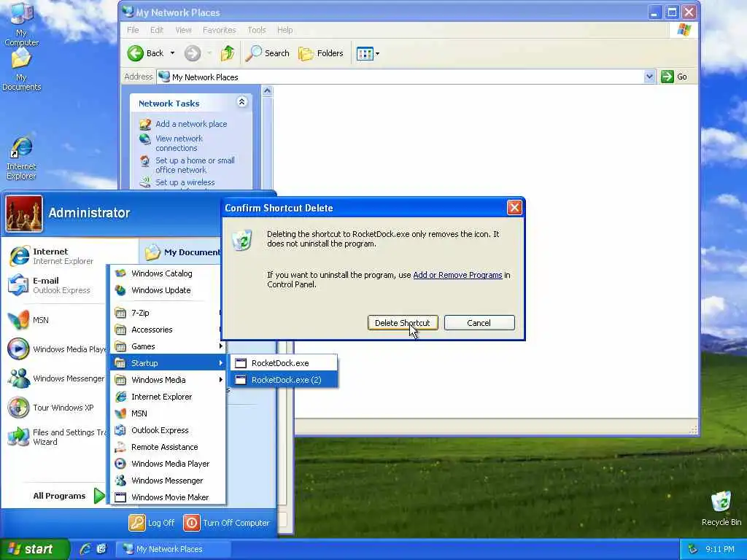Launch Windows Media Player from programs list

(x=167, y=463)
